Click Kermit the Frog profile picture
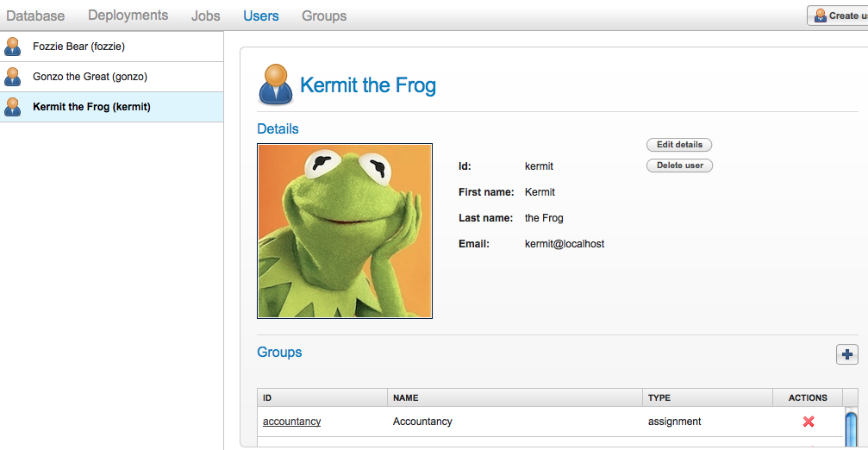The width and height of the screenshot is (868, 450). pyautogui.click(x=345, y=231)
